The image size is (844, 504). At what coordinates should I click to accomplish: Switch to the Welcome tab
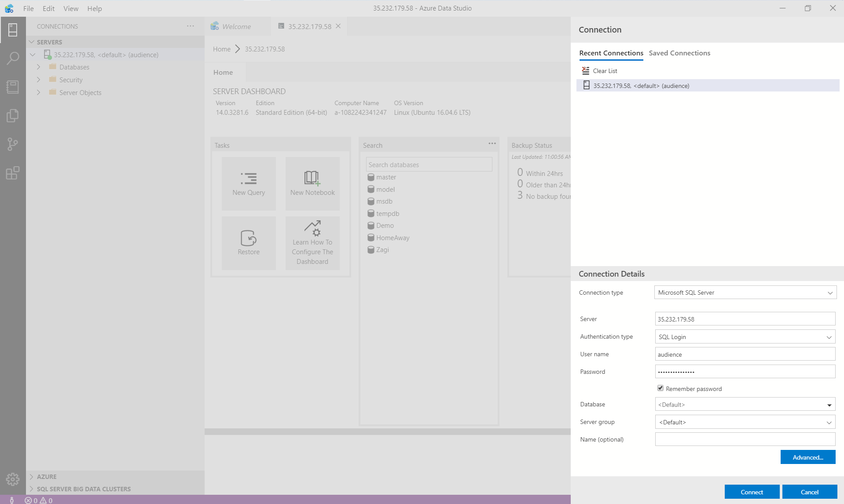237,26
